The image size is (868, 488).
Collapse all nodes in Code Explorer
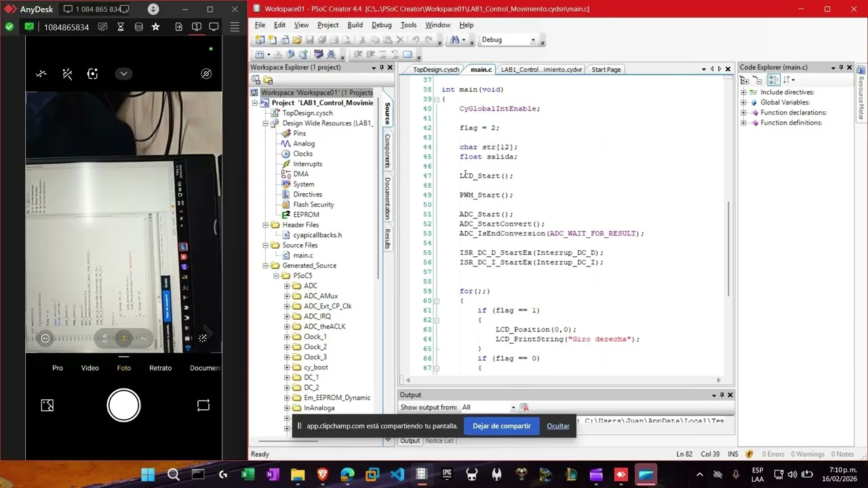click(x=758, y=80)
